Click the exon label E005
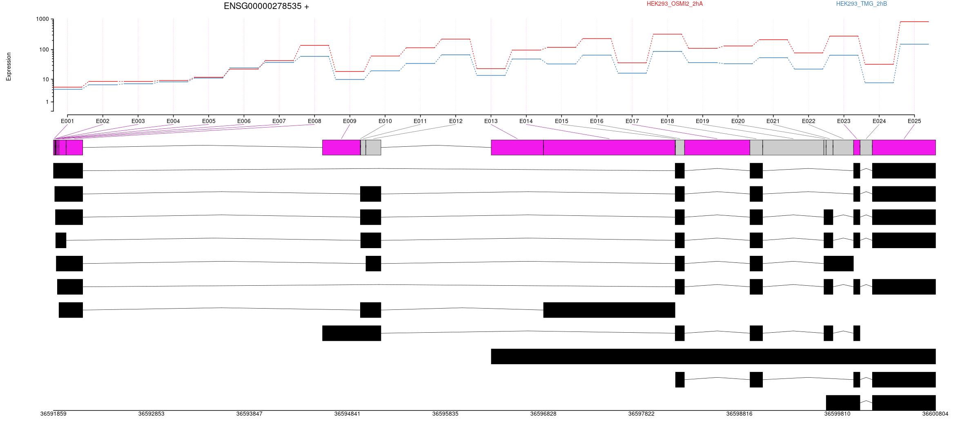The image size is (980, 421). (208, 121)
